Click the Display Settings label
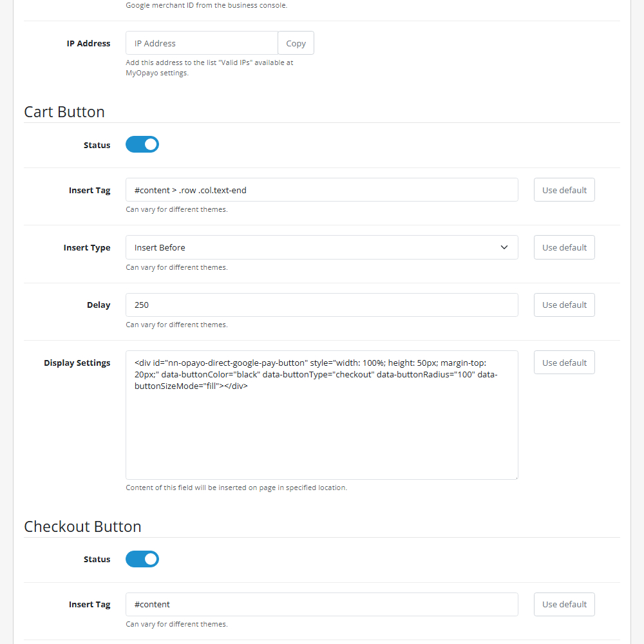Viewport: 644px width, 644px height. pyautogui.click(x=77, y=363)
